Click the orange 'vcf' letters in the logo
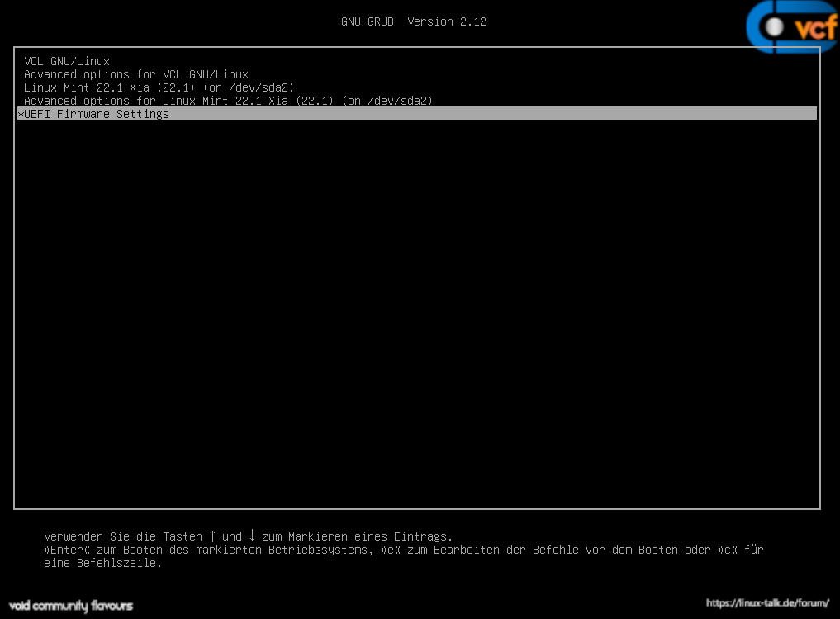 tap(815, 29)
